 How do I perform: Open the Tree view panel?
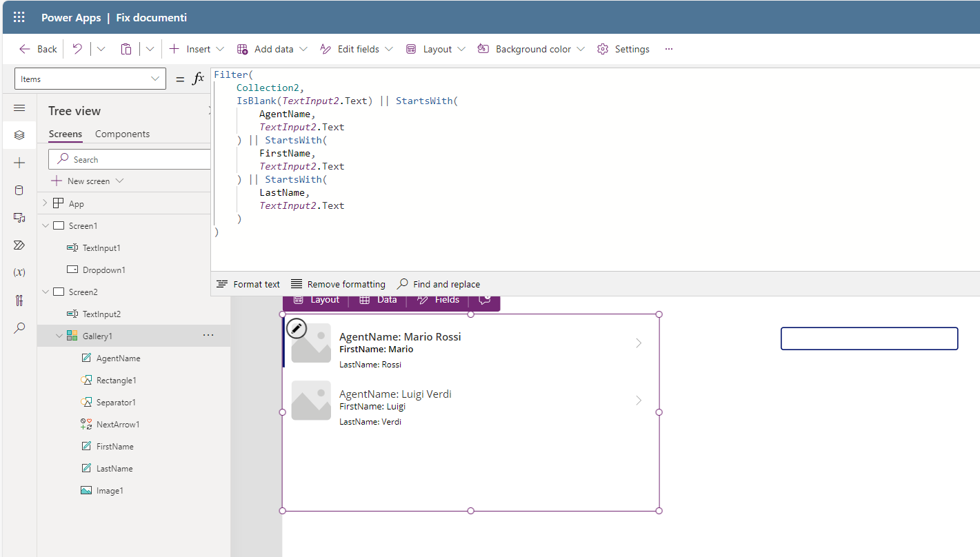point(19,135)
